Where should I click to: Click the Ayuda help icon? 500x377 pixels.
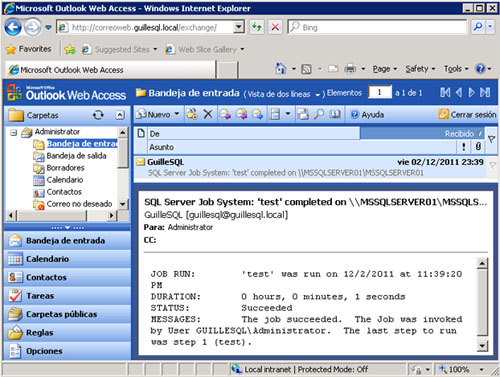pyautogui.click(x=368, y=114)
